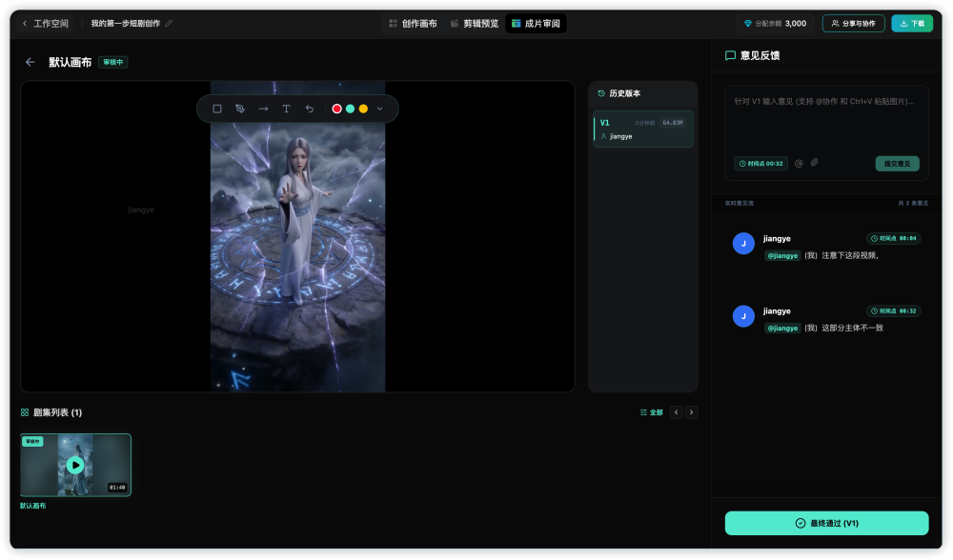
Task: Select the text annotation tool
Action: 286,109
